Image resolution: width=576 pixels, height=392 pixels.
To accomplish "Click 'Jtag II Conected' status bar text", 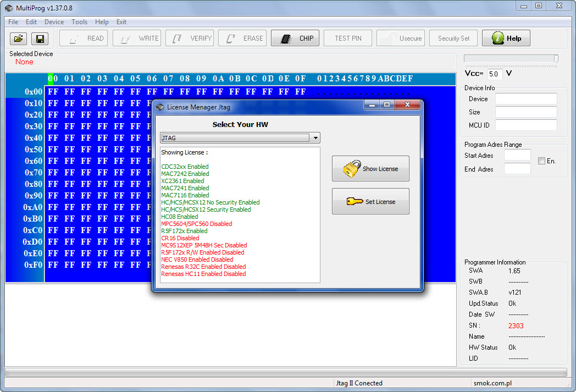I will click(x=359, y=383).
